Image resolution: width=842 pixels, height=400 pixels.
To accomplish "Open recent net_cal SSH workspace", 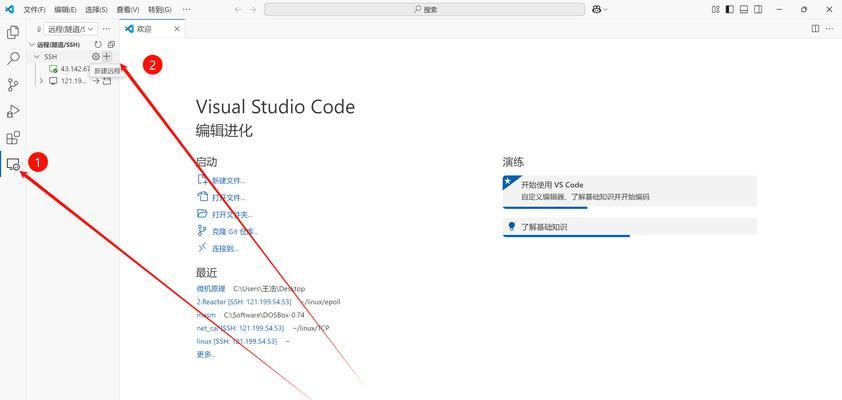I will click(240, 328).
